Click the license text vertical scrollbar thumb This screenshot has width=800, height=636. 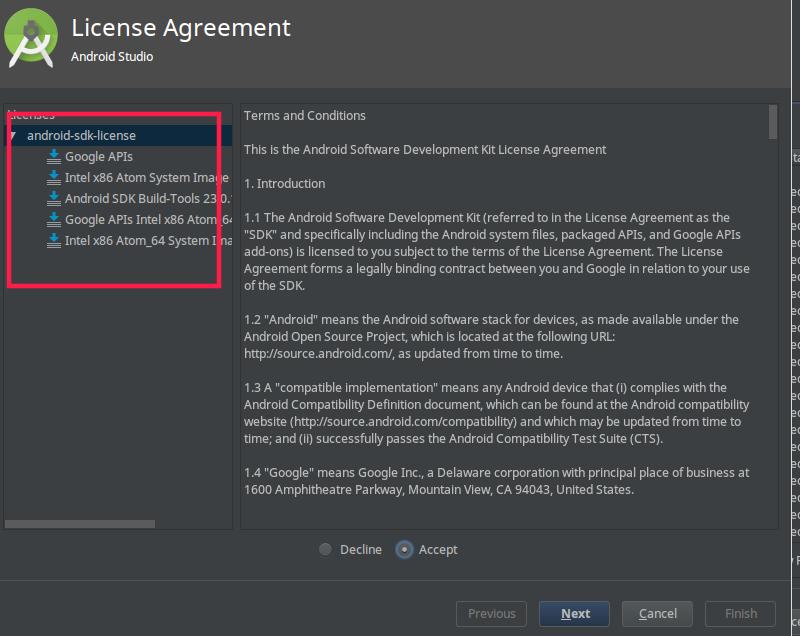tap(773, 121)
